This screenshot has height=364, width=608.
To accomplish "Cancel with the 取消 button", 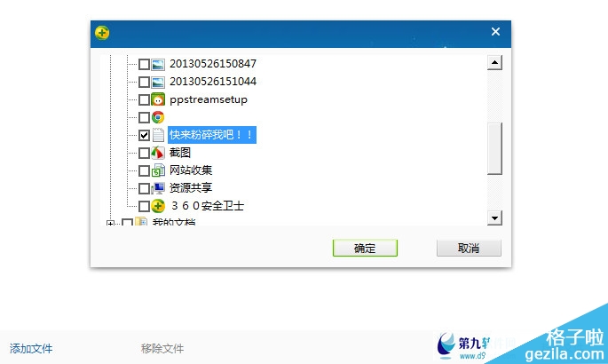I will tap(469, 248).
